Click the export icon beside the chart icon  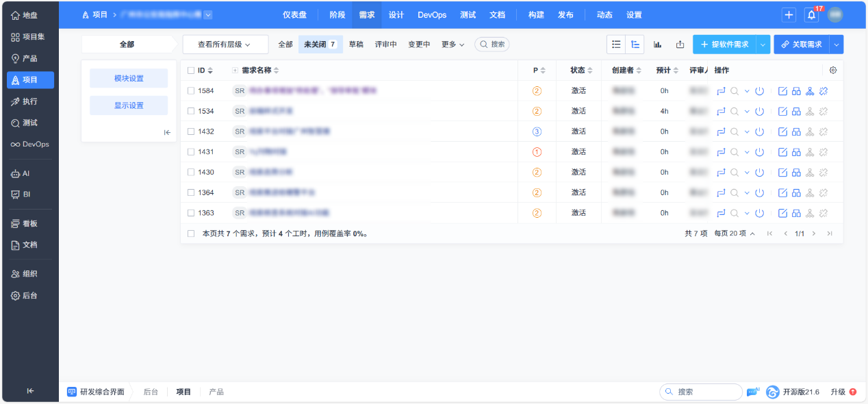point(679,44)
